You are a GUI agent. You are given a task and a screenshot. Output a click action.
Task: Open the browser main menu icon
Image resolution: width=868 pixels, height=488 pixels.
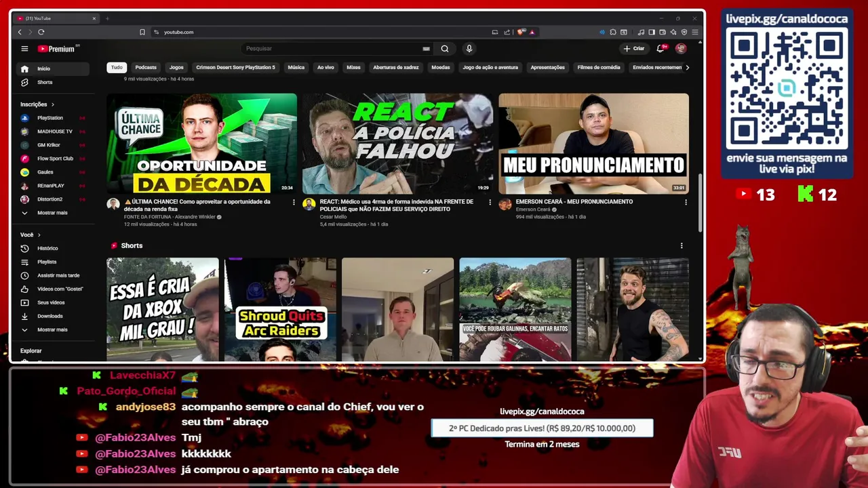695,32
